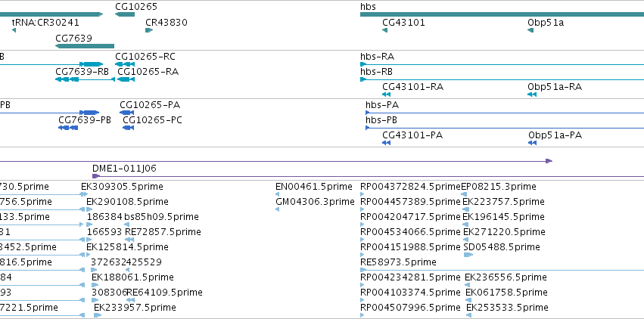Select the Obp51a gene arrow marker
Screen dimensions: 644x319
[530, 30]
